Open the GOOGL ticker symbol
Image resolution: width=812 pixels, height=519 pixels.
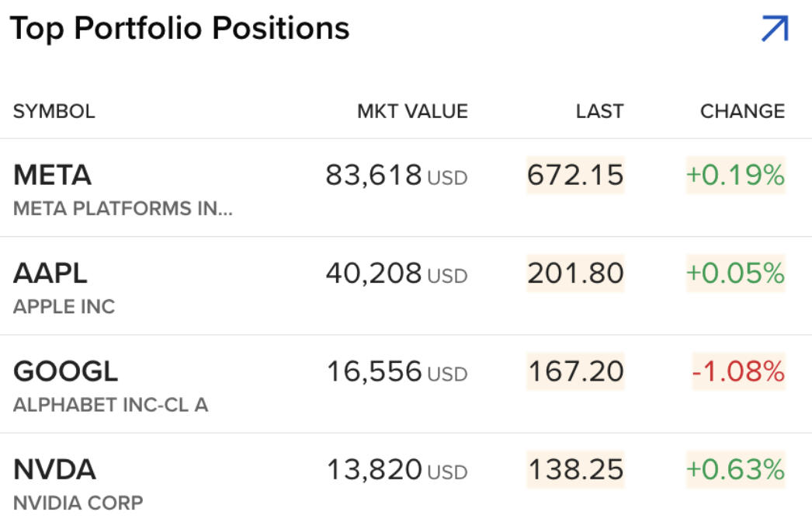coord(66,371)
